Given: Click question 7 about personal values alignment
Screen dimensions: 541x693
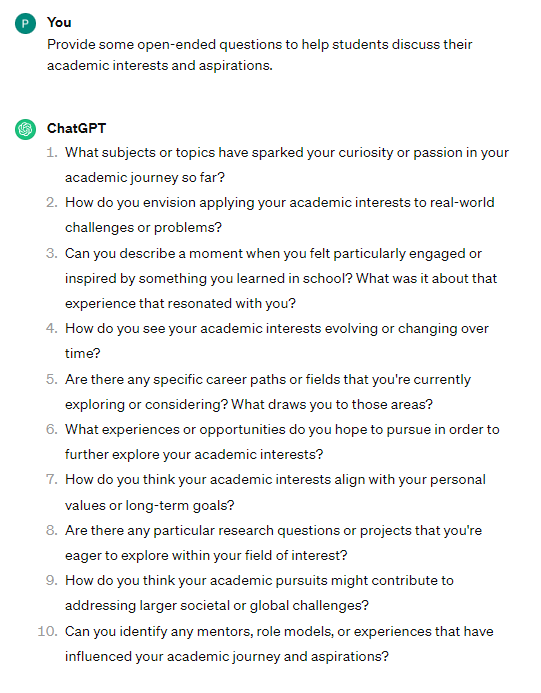Looking at the screenshot, I should tap(275, 492).
